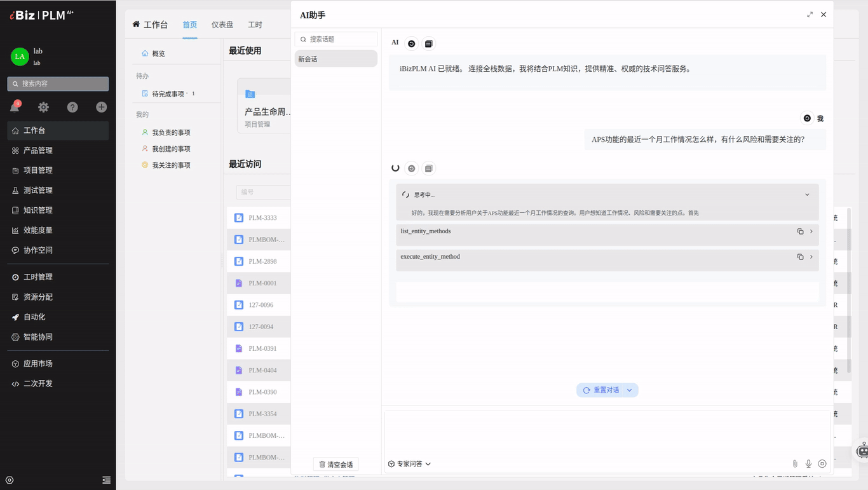Click the plus icon in the sidebar
Screen dimensions: 868x490
click(x=100, y=107)
